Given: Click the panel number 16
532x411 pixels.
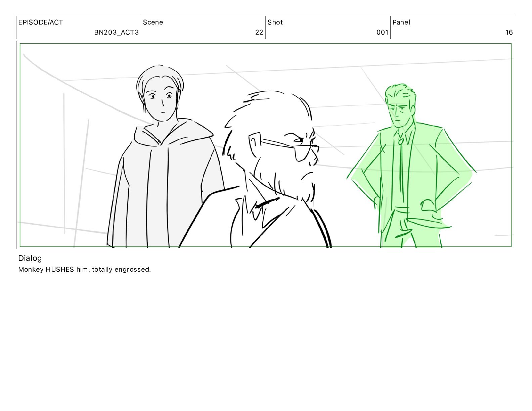Looking at the screenshot, I should pyautogui.click(x=509, y=33).
